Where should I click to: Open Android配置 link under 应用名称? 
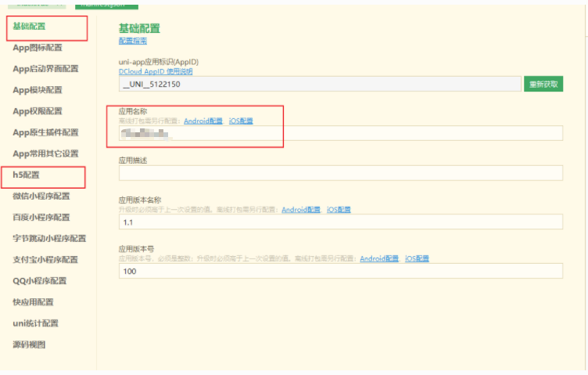pos(203,121)
